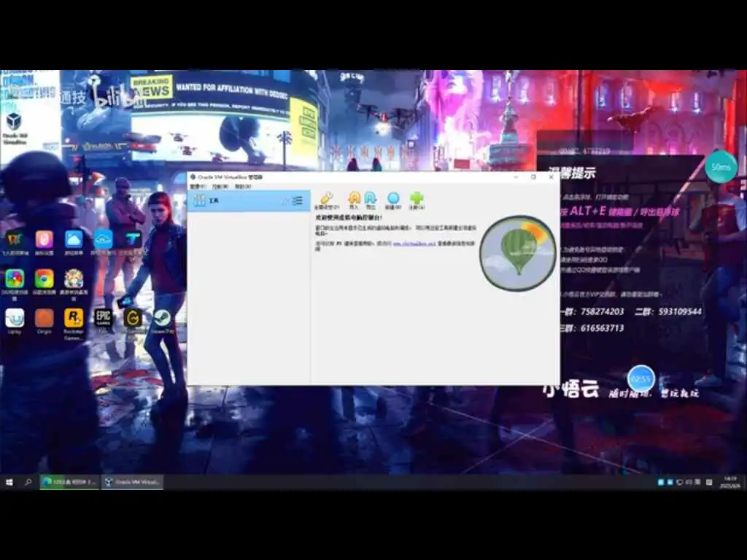747x560 pixels.
Task: Click the green plus Add machine icon
Action: [x=417, y=200]
